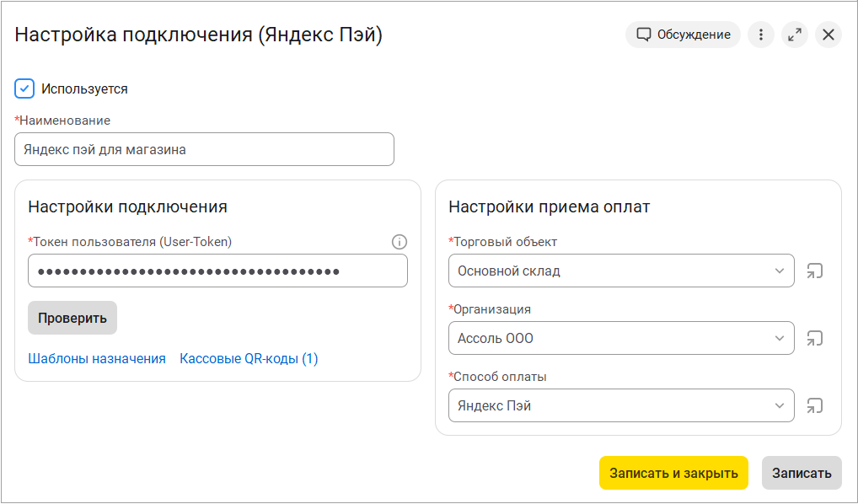Image resolution: width=858 pixels, height=504 pixels.
Task: Open the Яндекс Пэй payment method card
Action: [x=815, y=406]
